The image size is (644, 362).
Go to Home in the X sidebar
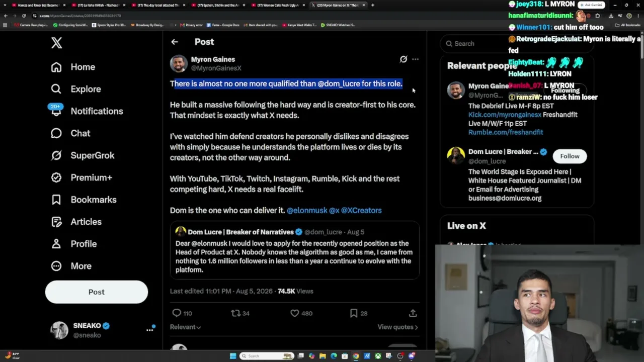pos(73,67)
